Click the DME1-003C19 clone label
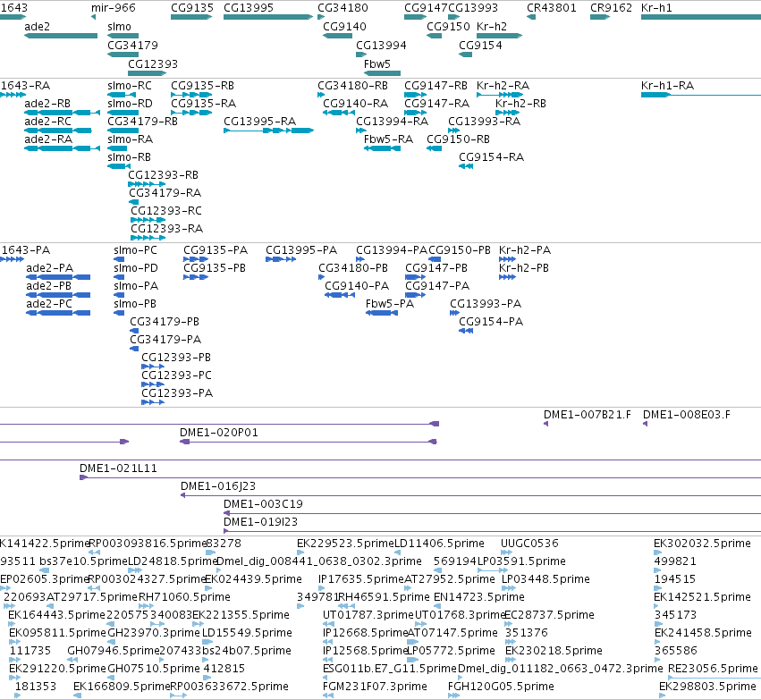This screenshot has height=700, width=761. pyautogui.click(x=263, y=504)
